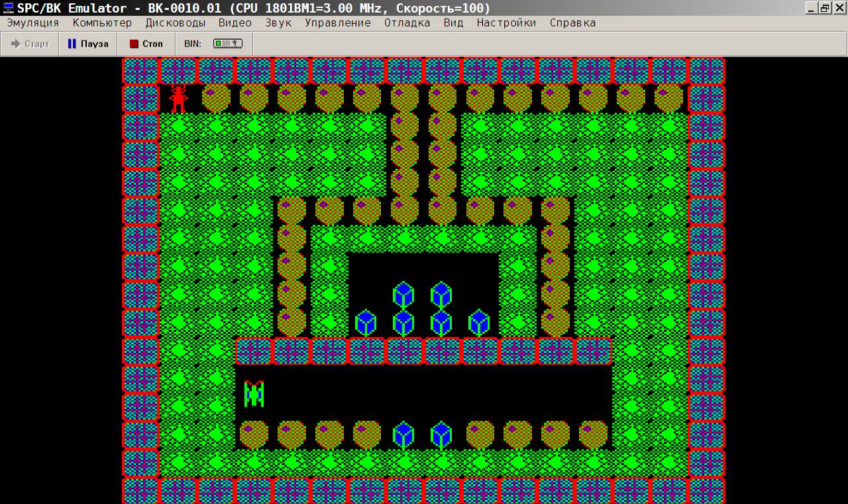The image size is (848, 504).
Task: Open the Управление menu
Action: pos(338,23)
